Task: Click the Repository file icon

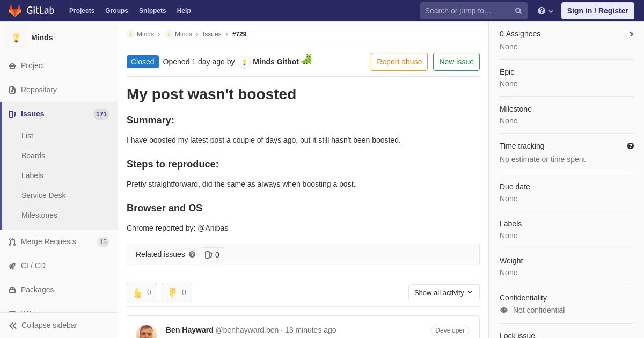Action: pyautogui.click(x=12, y=90)
